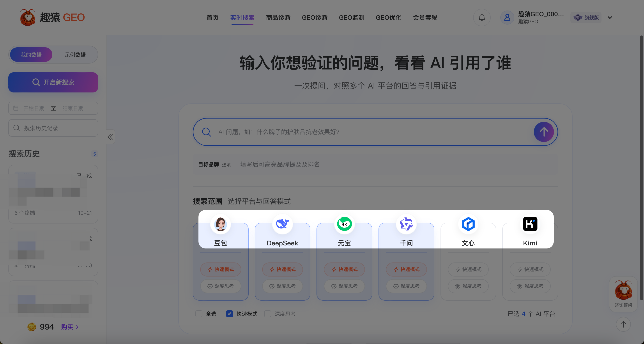Image resolution: width=644 pixels, height=344 pixels.
Task: Select the 元宝 platform icon
Action: click(344, 224)
